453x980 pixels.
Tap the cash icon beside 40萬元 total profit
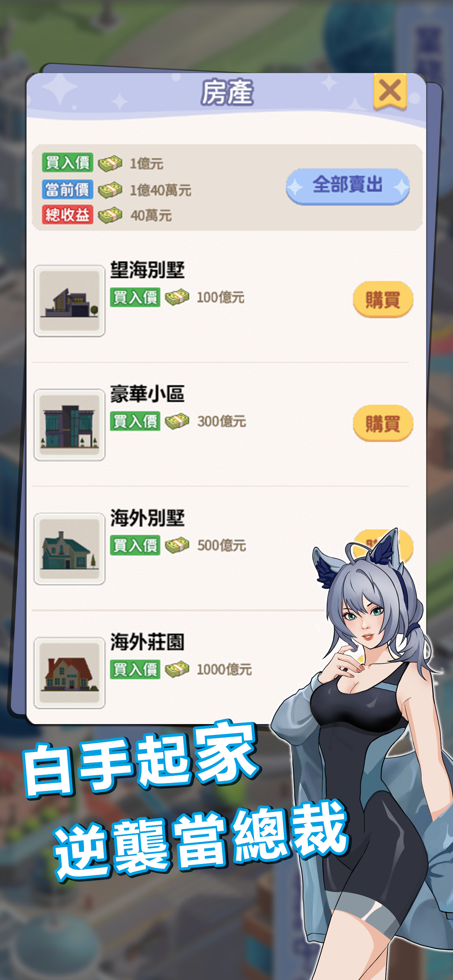(x=110, y=215)
